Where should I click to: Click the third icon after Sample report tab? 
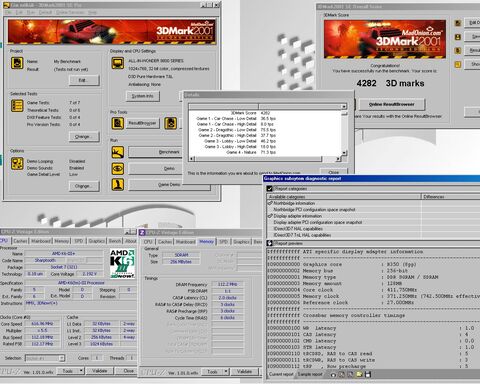click(x=350, y=375)
